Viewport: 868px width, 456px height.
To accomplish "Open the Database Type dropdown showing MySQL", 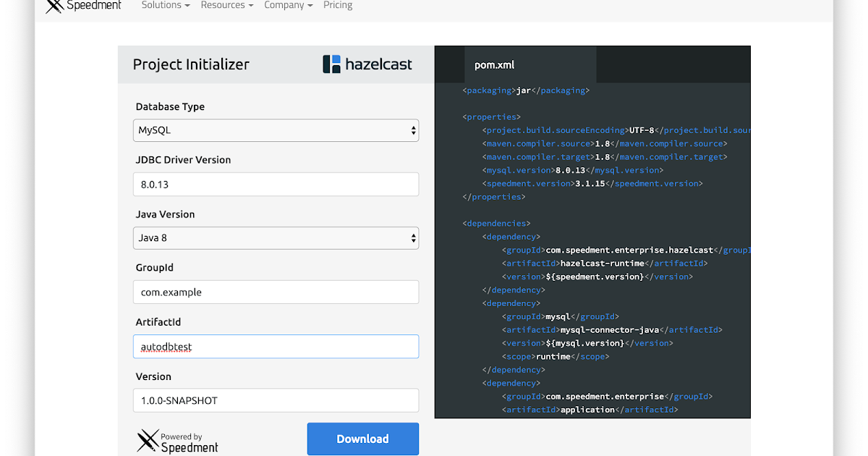I will click(x=276, y=131).
